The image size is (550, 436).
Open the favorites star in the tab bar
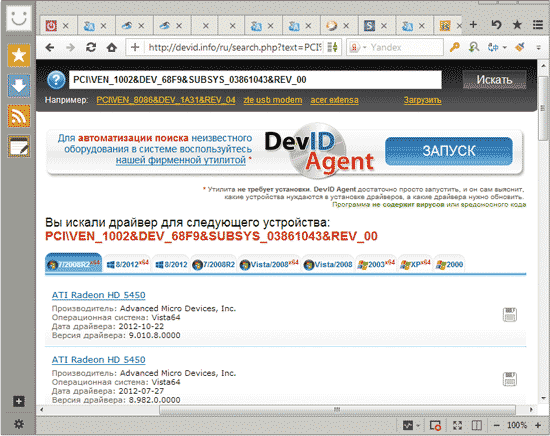(517, 25)
